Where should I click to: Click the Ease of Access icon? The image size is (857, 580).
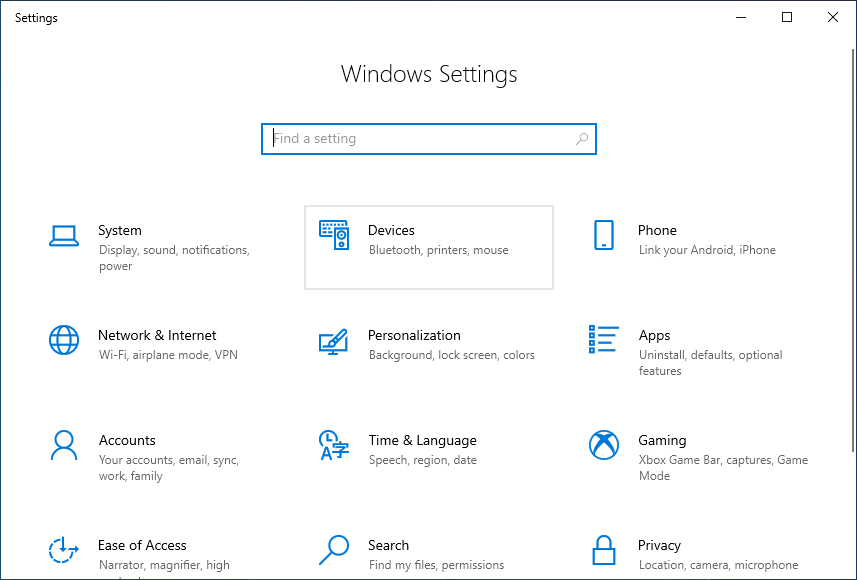(x=64, y=550)
